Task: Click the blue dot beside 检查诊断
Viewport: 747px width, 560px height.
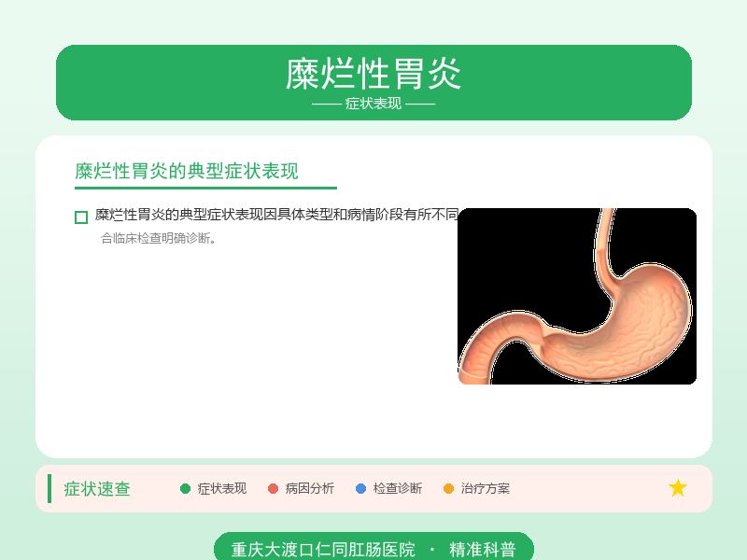Action: pyautogui.click(x=360, y=488)
